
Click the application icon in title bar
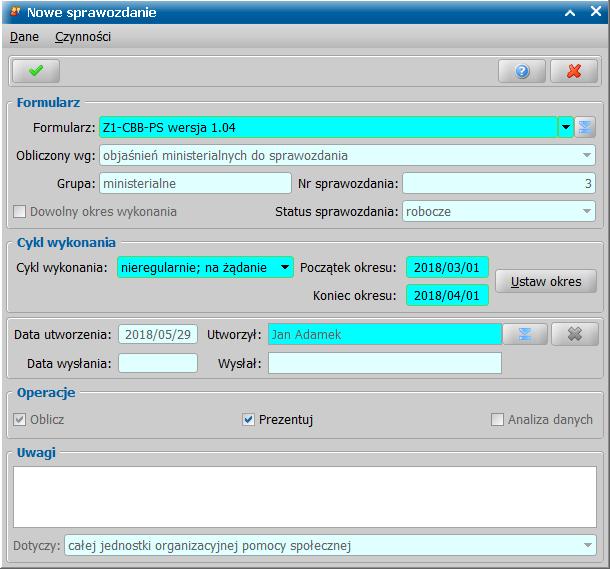pyautogui.click(x=16, y=12)
